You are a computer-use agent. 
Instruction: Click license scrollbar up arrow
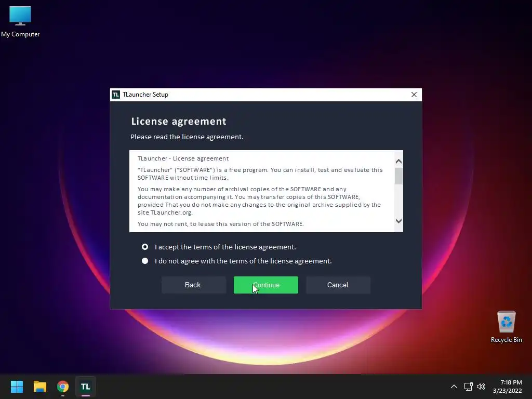(x=398, y=162)
